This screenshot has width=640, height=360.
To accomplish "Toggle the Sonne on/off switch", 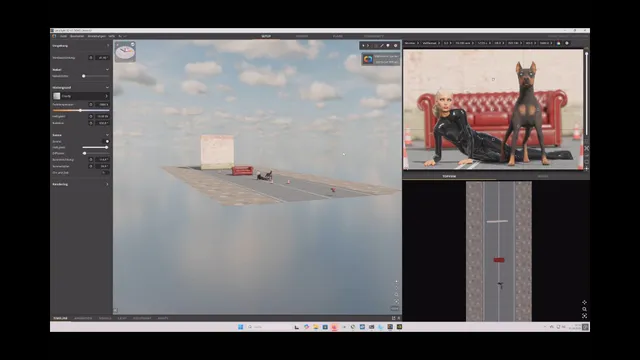I will click(105, 142).
